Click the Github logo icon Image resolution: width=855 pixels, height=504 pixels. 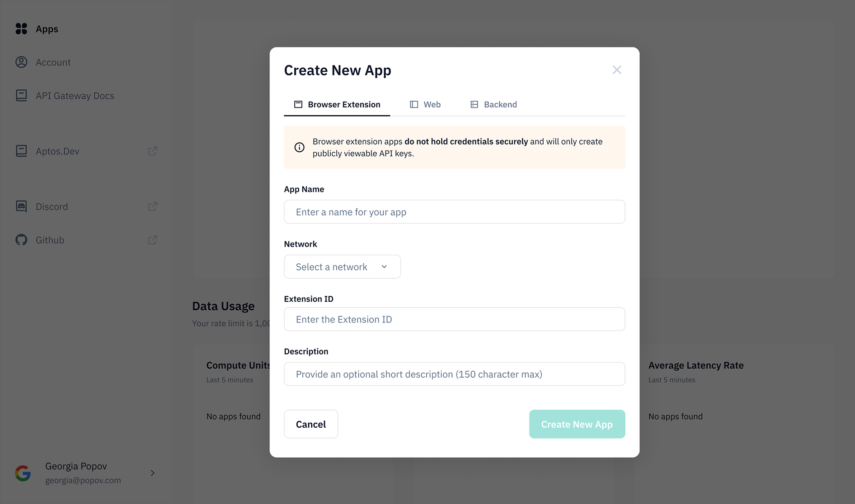pyautogui.click(x=21, y=240)
